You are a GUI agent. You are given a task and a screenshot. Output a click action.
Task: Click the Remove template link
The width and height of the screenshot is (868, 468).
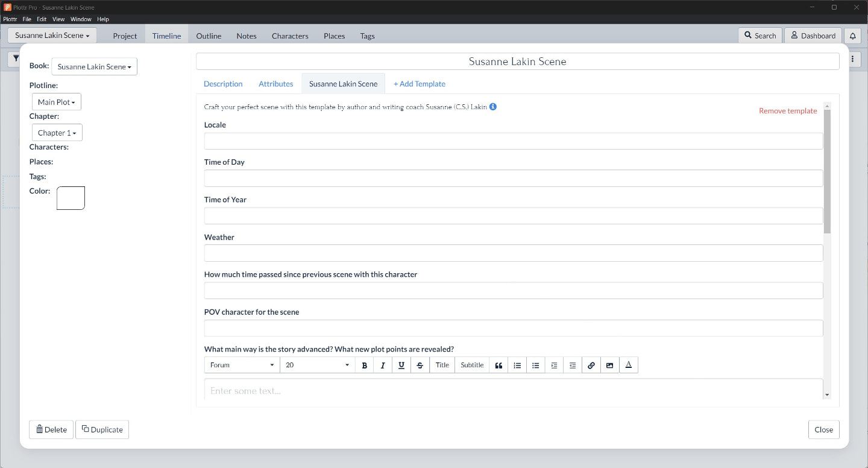[788, 111]
